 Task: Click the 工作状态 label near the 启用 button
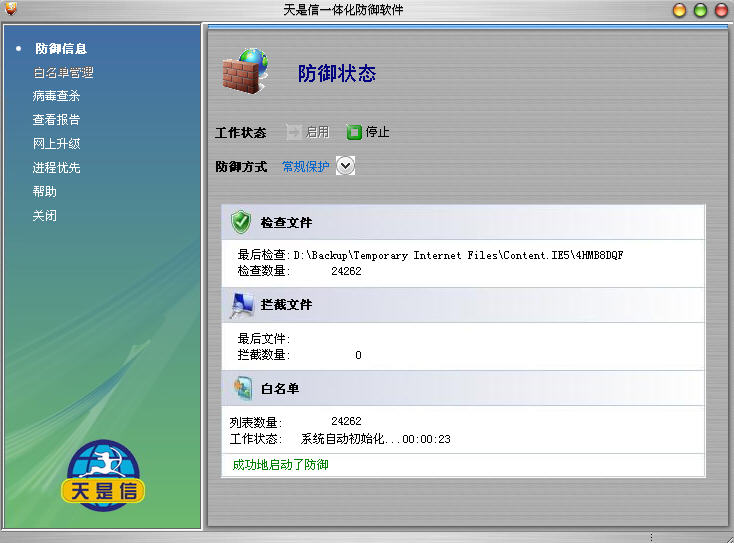(x=241, y=132)
